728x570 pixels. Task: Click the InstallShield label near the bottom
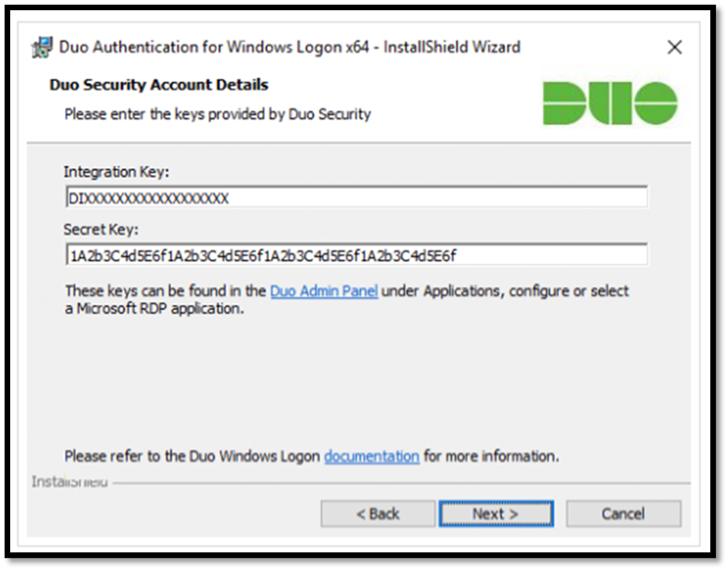click(x=69, y=481)
